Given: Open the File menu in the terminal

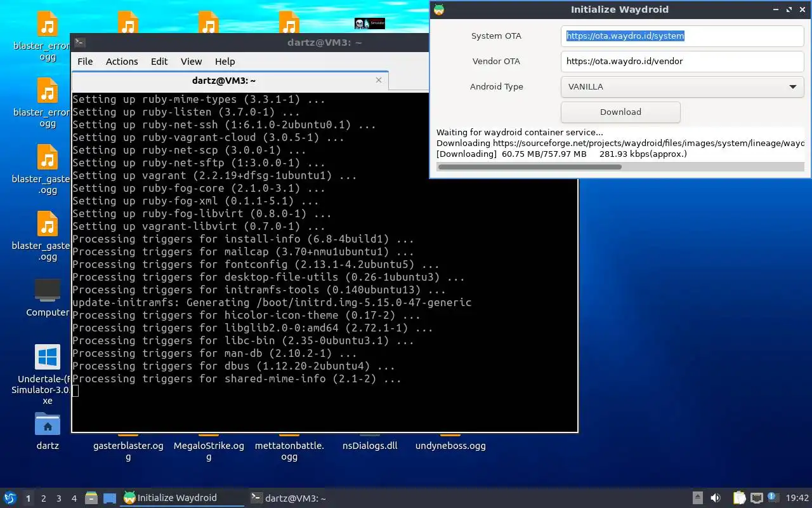Looking at the screenshot, I should click(85, 62).
